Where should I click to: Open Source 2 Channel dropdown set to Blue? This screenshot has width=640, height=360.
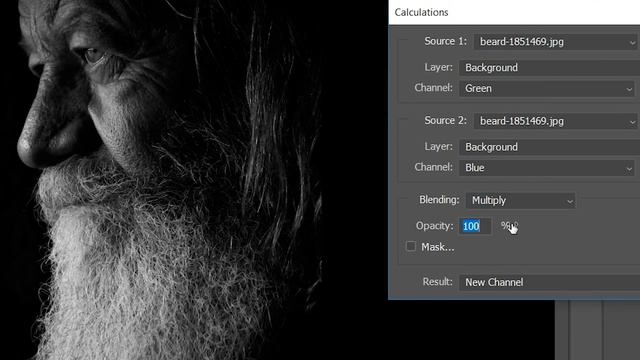(x=547, y=168)
